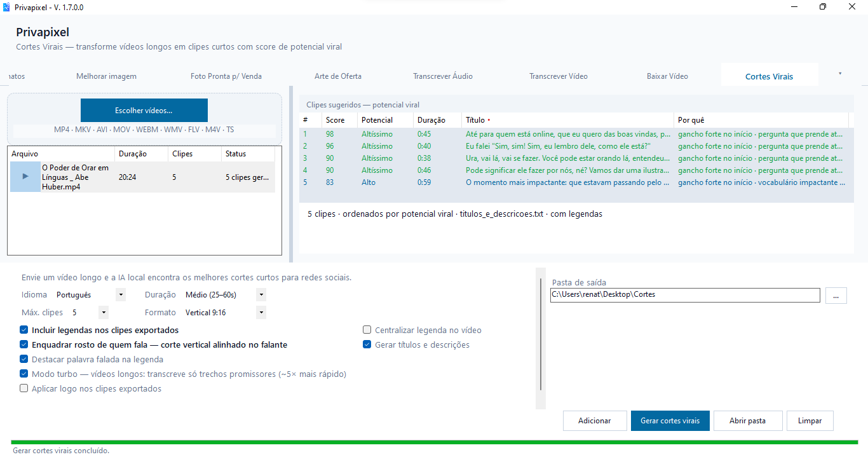Click the partially hidden tab ending in 'atos'
The height and width of the screenshot is (457, 868).
coord(17,76)
